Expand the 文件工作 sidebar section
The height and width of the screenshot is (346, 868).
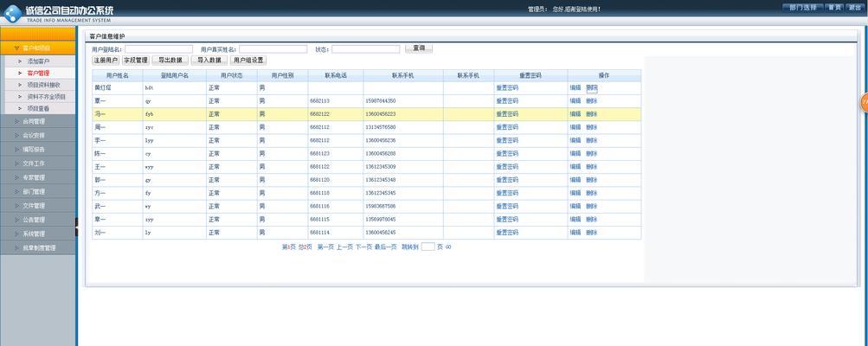tap(37, 163)
